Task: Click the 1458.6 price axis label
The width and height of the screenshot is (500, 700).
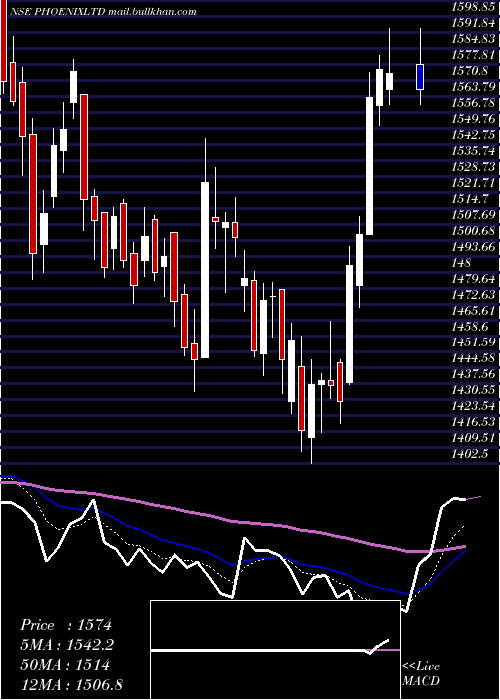Action: pyautogui.click(x=470, y=327)
